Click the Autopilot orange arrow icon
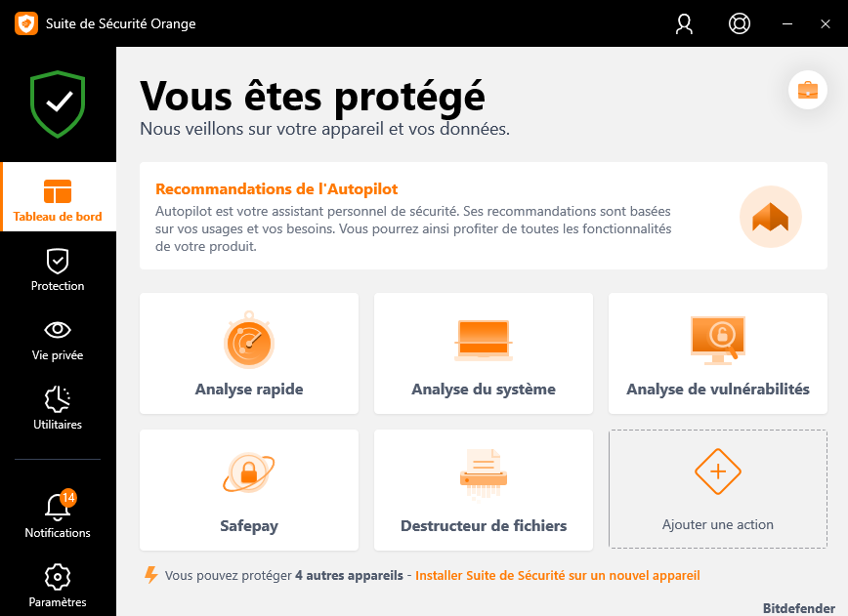The image size is (848, 616). 770,217
